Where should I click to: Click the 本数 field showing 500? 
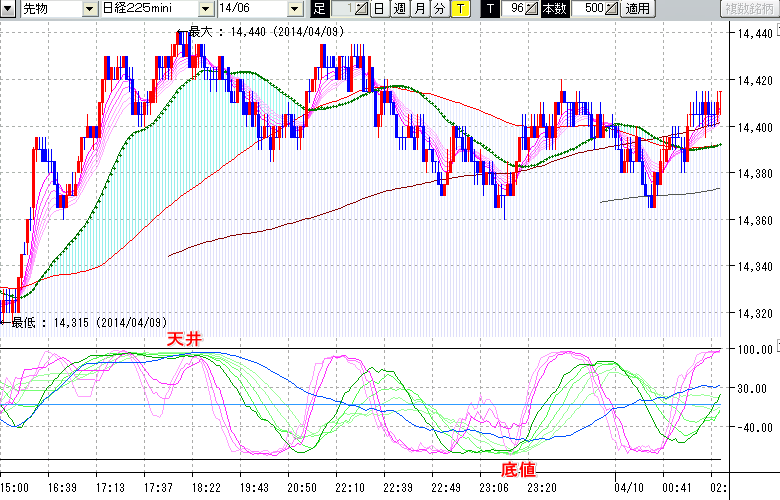point(588,9)
